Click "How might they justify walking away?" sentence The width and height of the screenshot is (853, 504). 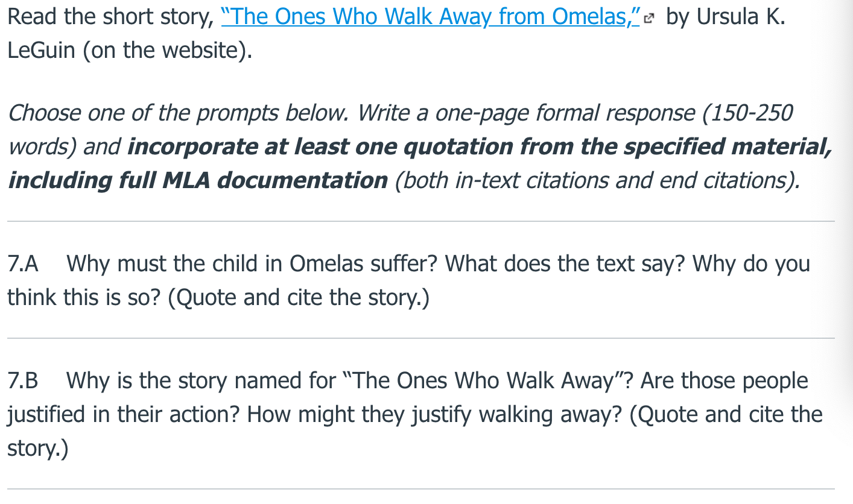(435, 415)
